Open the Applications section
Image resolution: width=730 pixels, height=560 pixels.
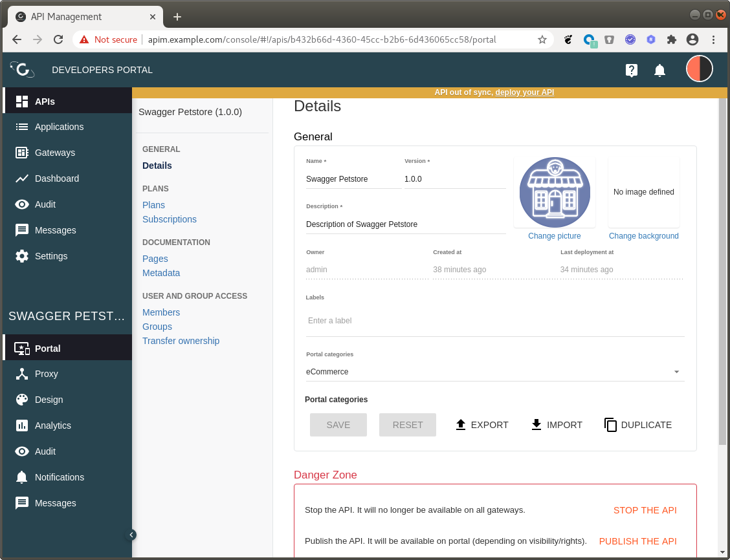click(58, 127)
